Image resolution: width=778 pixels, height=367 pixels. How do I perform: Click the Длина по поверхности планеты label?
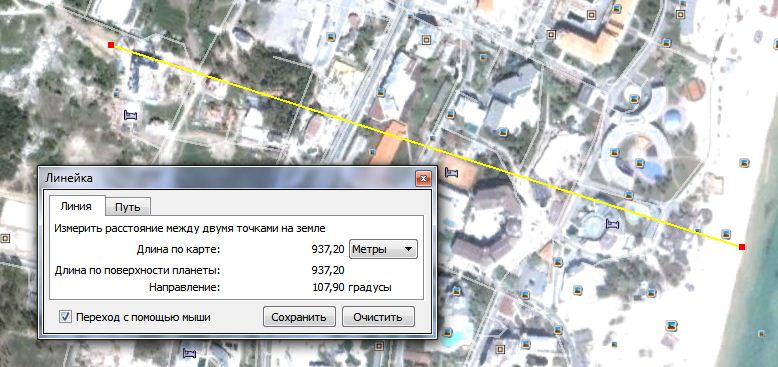(x=137, y=271)
